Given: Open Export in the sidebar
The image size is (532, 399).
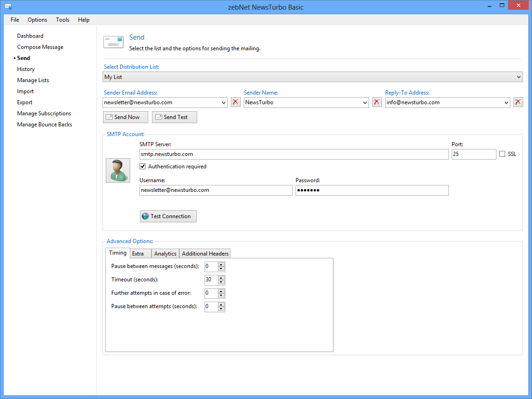Looking at the screenshot, I should (25, 102).
